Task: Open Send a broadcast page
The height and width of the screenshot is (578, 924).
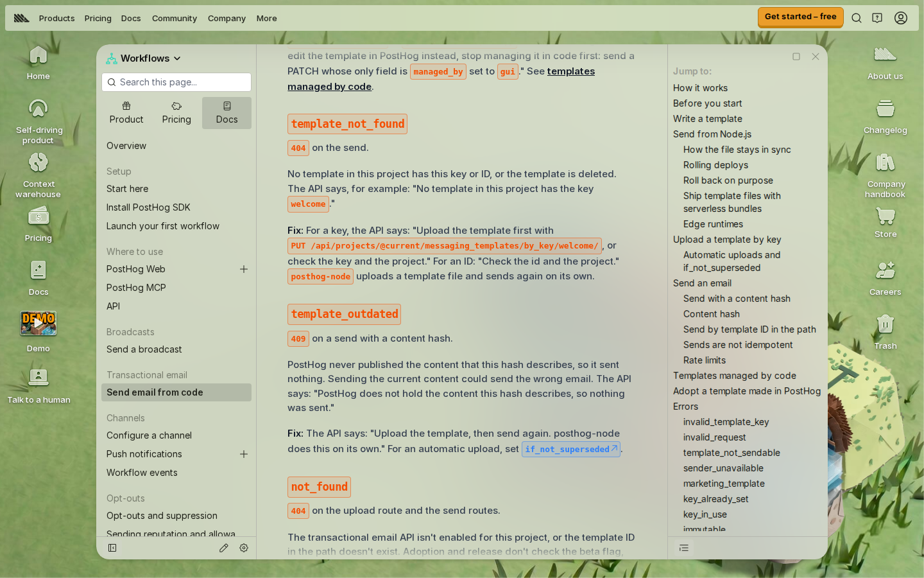Action: (x=144, y=349)
